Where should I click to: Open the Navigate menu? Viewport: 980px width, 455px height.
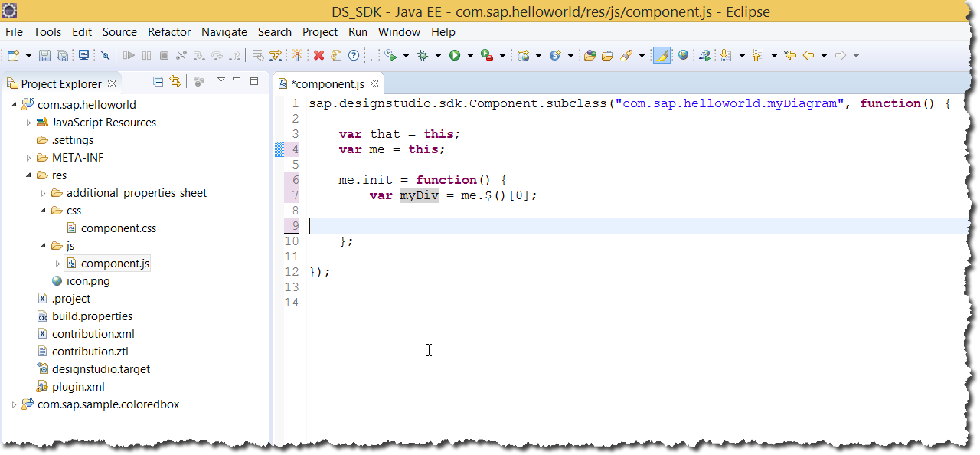224,32
